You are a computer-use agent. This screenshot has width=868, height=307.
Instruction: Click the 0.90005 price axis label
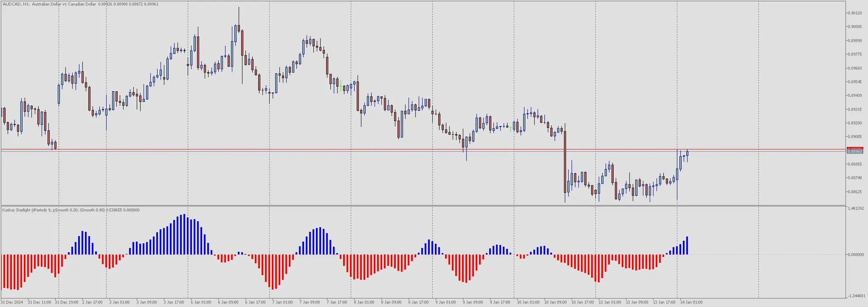tap(854, 27)
